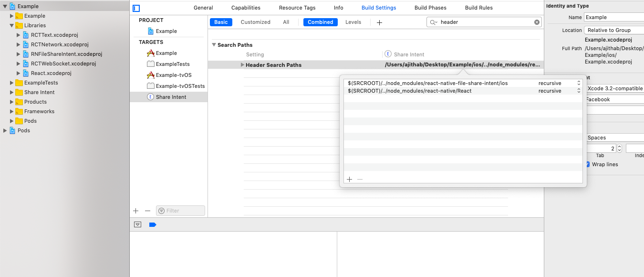
Task: Expand the Header Search Paths row
Action: (x=242, y=65)
